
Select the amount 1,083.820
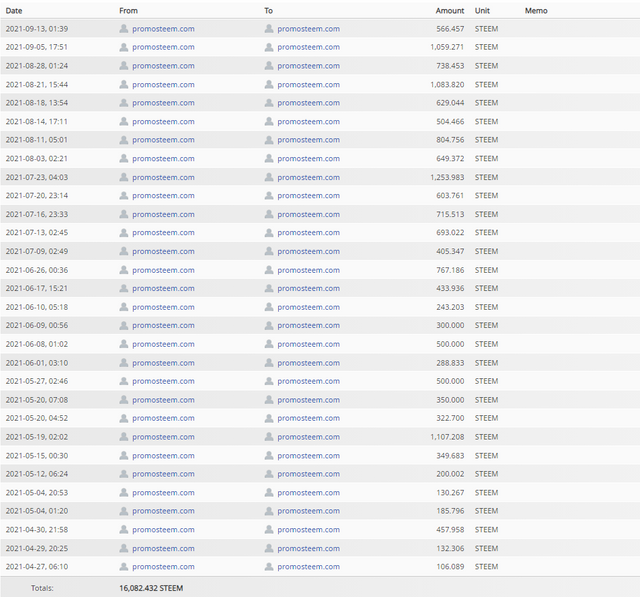(447, 84)
